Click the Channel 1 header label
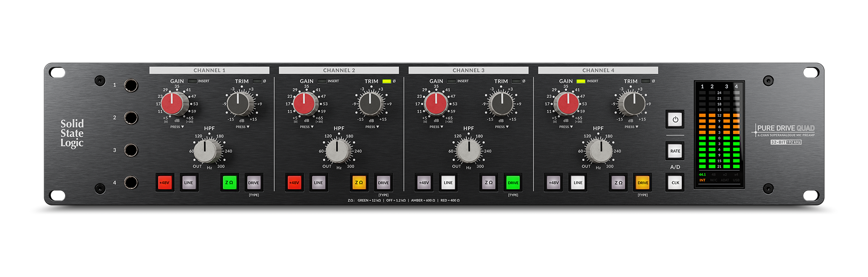Viewport: 868px width, 277px height. 209,70
